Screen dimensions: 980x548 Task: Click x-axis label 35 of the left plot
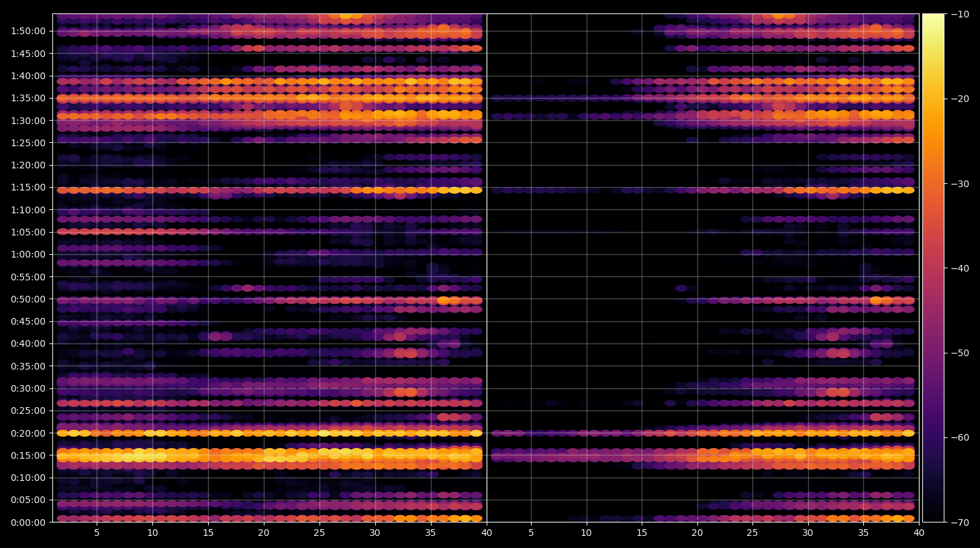[430, 533]
